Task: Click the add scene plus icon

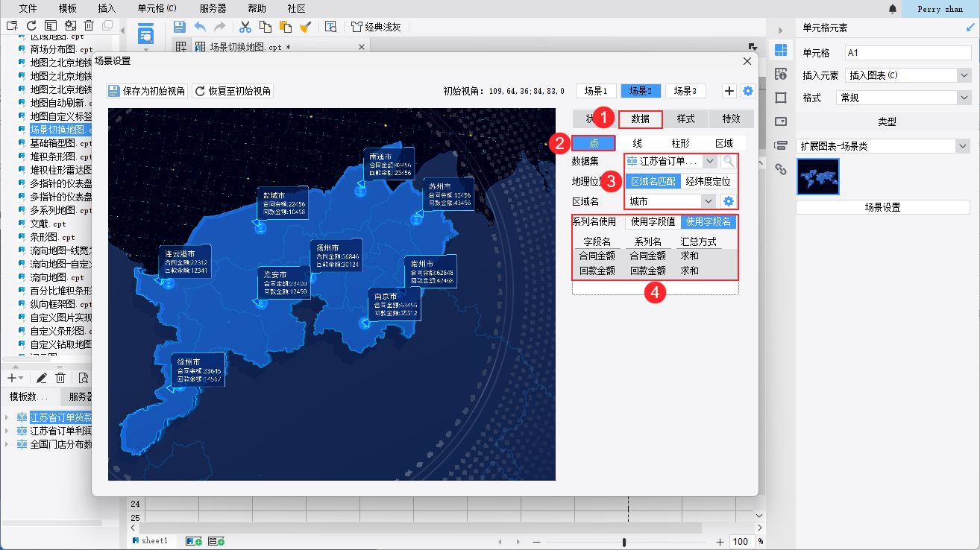Action: [x=730, y=91]
